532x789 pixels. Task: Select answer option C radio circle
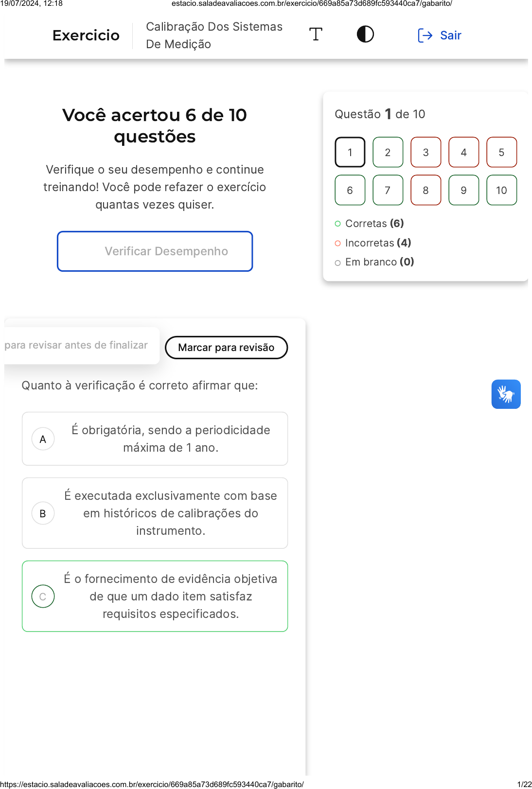click(43, 596)
